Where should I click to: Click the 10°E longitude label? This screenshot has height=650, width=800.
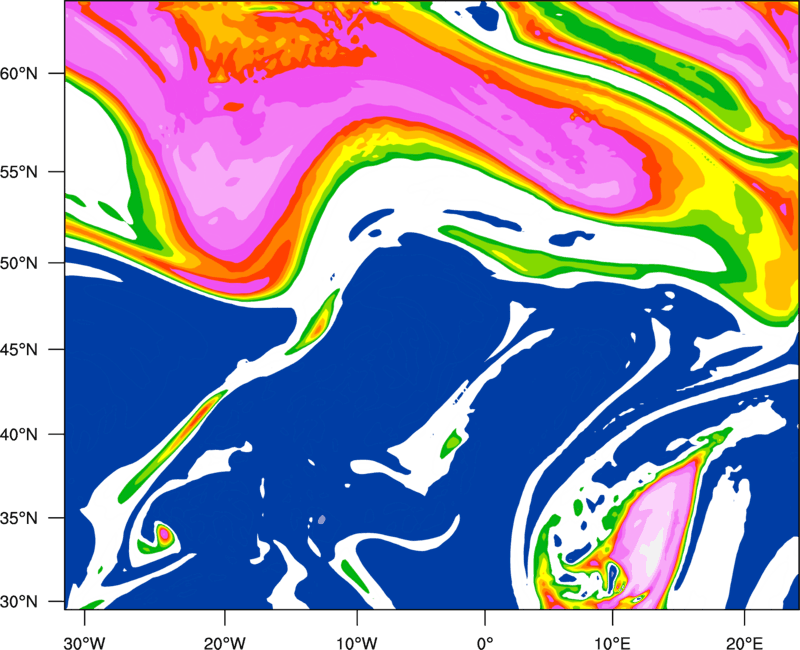(x=612, y=642)
